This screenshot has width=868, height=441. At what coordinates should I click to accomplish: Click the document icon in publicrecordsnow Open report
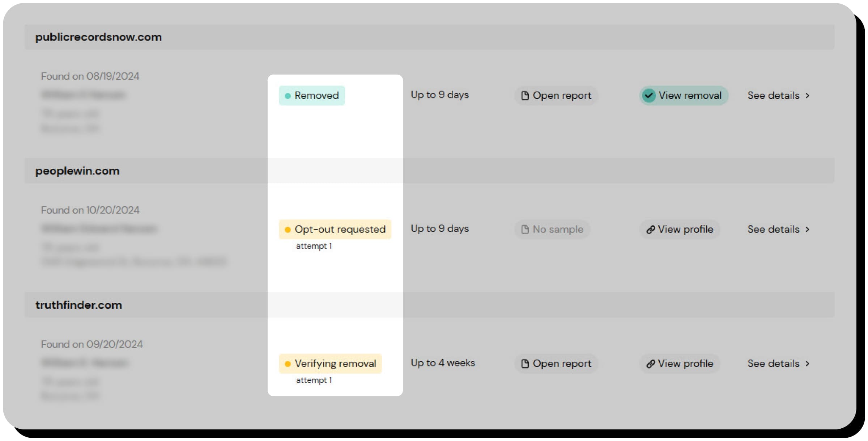click(x=525, y=96)
